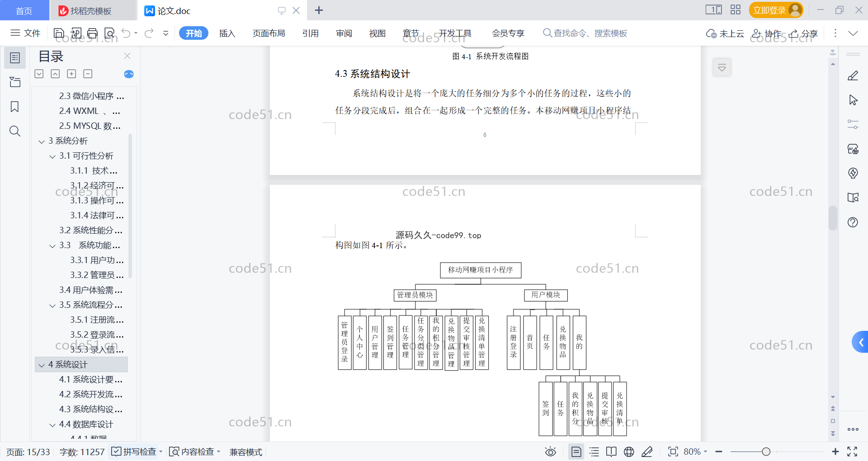This screenshot has width=868, height=461.
Task: Redo the last action
Action: pyautogui.click(x=149, y=33)
